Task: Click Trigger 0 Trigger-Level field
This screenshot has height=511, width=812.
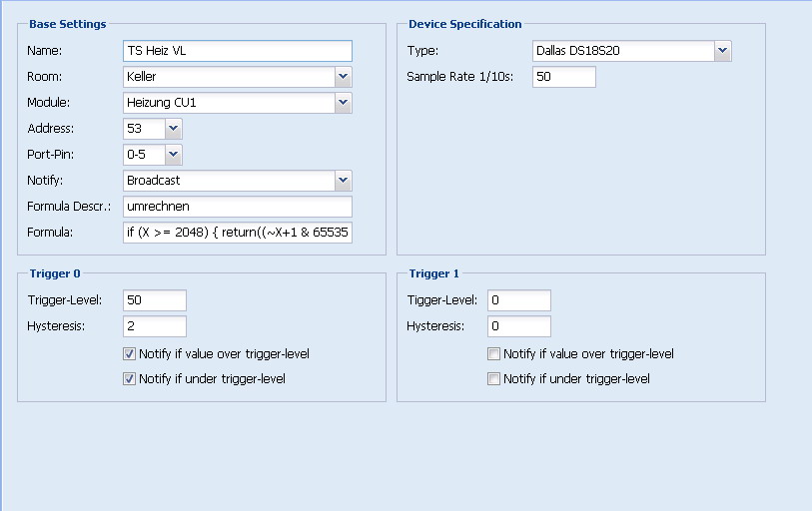Action: point(154,300)
